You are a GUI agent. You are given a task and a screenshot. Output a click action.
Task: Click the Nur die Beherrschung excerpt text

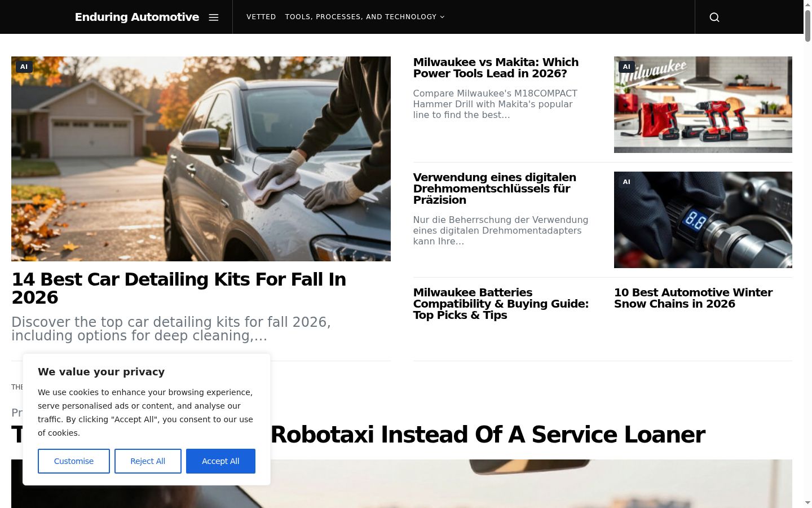(x=501, y=230)
